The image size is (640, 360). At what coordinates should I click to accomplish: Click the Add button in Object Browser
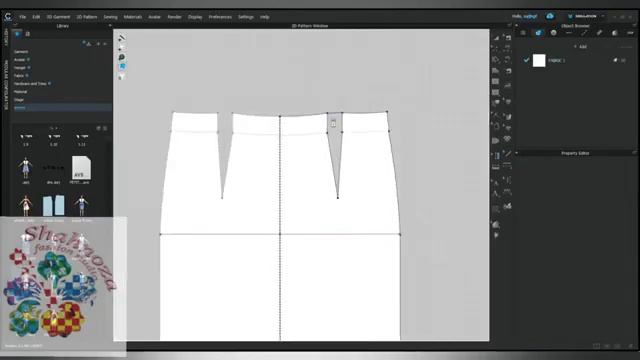580,47
